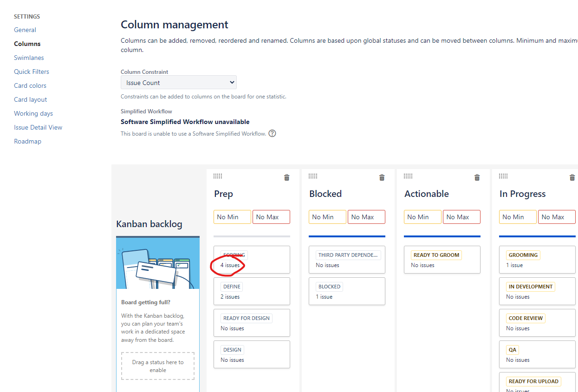Click the Kanban backlog illustration thumbnail
This screenshot has width=578, height=392.
(158, 263)
